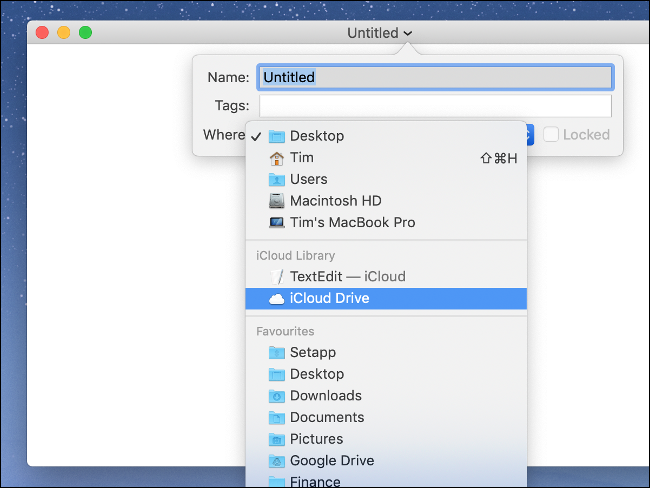This screenshot has width=650, height=488.
Task: Click the TextEdit document icon
Action: click(x=276, y=277)
